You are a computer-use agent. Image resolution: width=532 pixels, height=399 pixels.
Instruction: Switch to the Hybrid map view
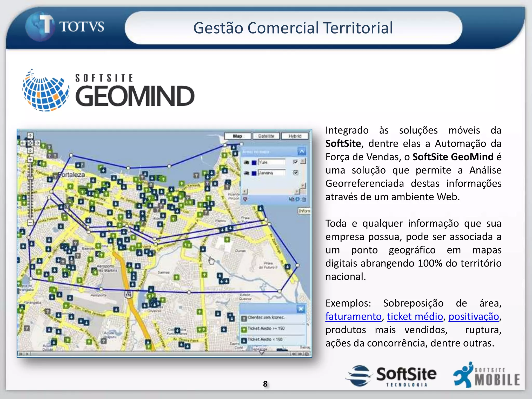click(x=295, y=136)
